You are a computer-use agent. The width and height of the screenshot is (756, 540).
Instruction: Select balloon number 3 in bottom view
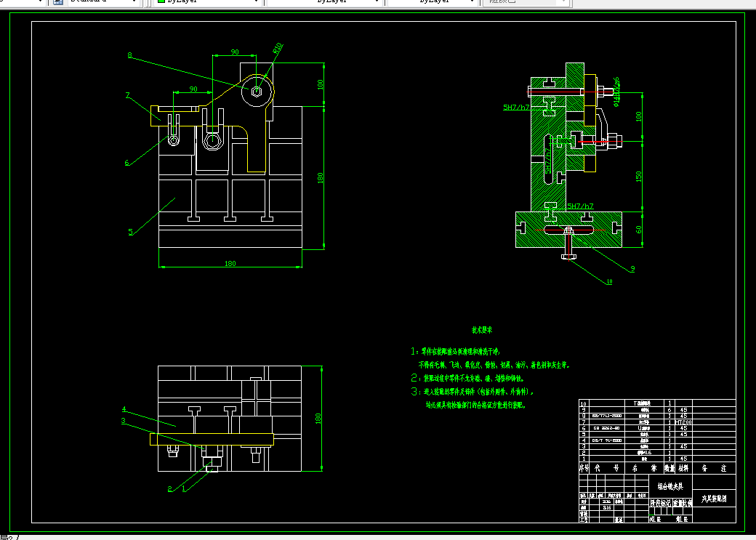pos(124,420)
